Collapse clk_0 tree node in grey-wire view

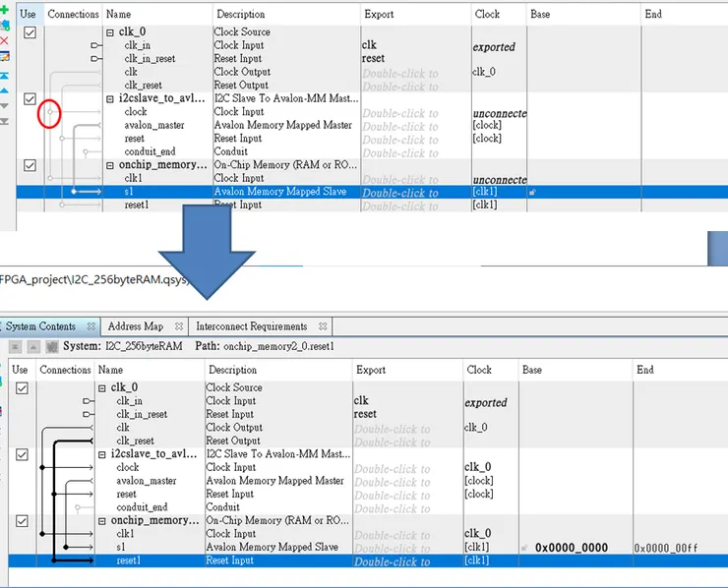point(110,32)
